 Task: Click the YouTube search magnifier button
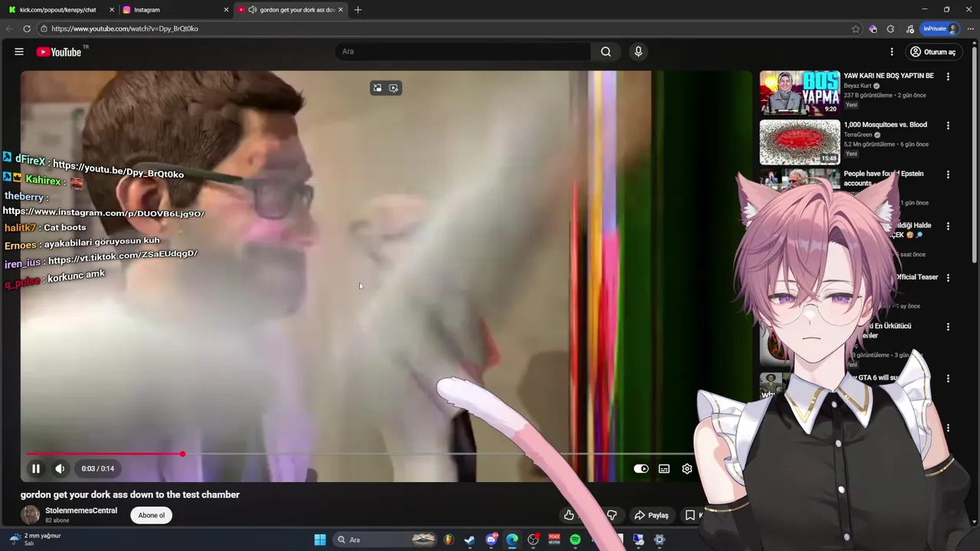[x=606, y=51]
